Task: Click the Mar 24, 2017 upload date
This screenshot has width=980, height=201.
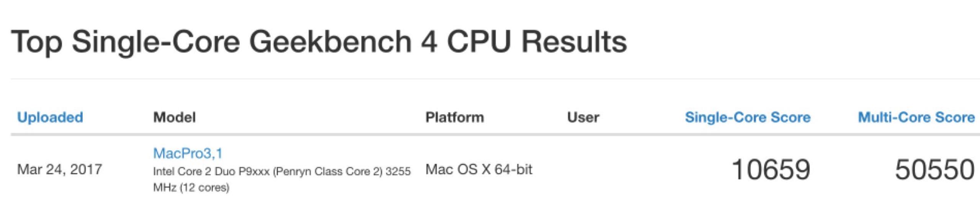Action: point(60,169)
